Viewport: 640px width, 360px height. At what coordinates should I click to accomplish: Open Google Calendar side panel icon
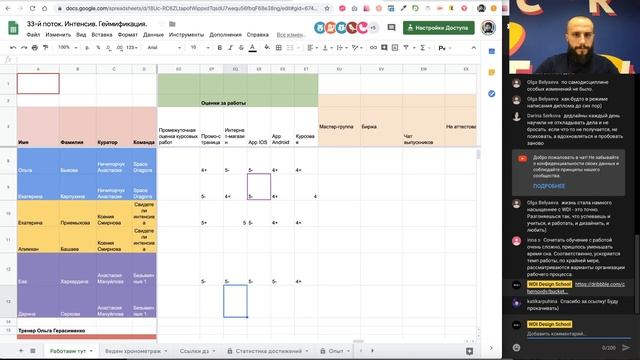click(x=492, y=51)
